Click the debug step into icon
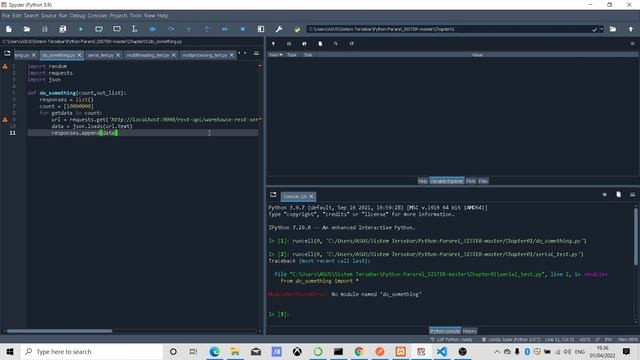This screenshot has height=360, width=640. 189,29
